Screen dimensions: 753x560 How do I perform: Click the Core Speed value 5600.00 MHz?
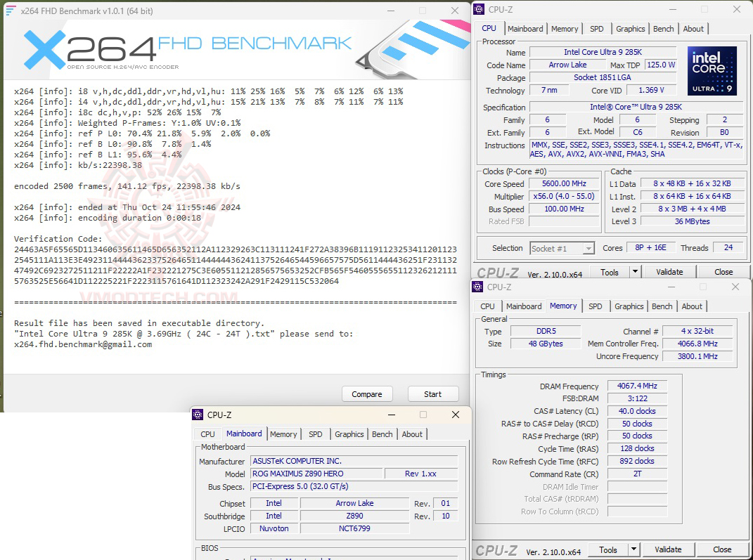point(564,183)
